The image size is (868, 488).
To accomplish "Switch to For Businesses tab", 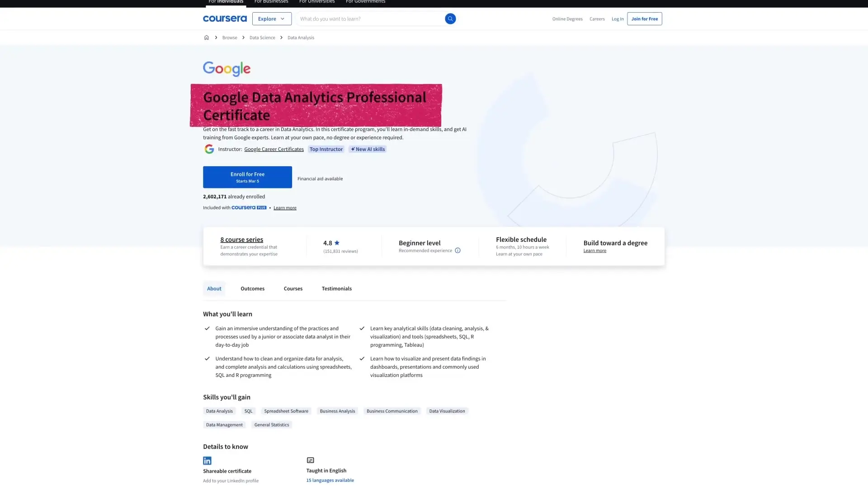I will pos(271,2).
